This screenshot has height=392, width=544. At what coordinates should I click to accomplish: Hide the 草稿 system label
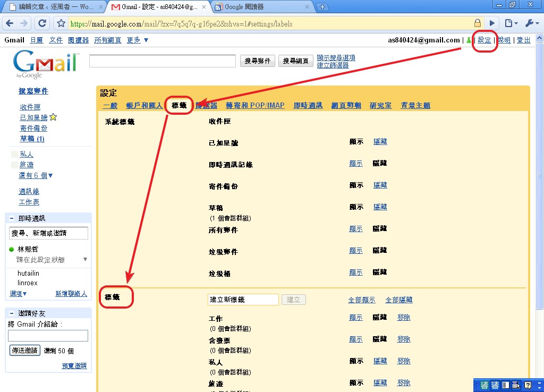(x=380, y=207)
